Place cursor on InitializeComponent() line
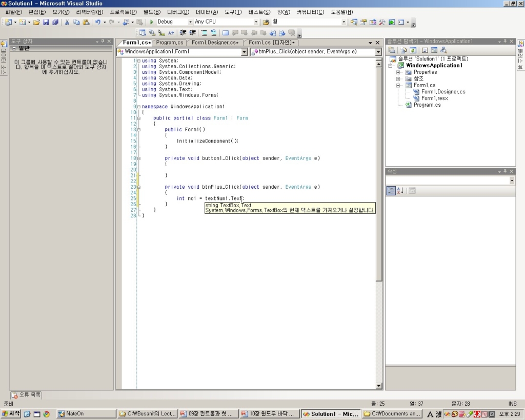 tap(208, 141)
